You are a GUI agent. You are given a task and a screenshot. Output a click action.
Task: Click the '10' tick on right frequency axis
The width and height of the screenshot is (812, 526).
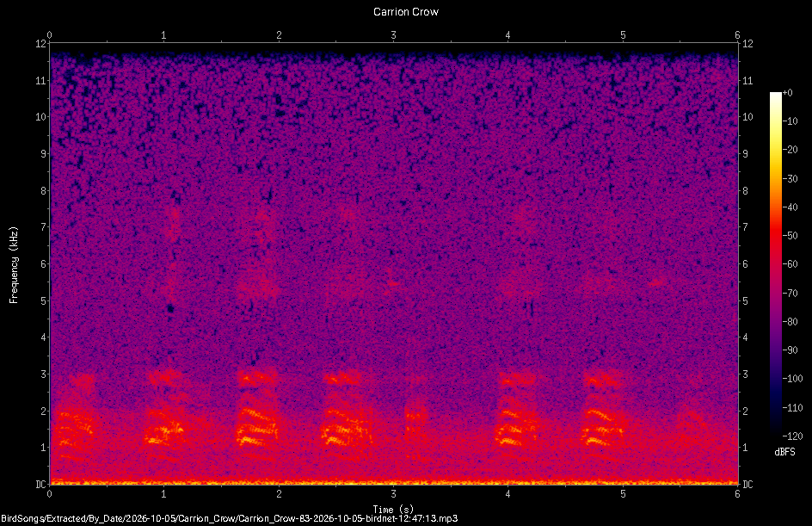coord(747,117)
